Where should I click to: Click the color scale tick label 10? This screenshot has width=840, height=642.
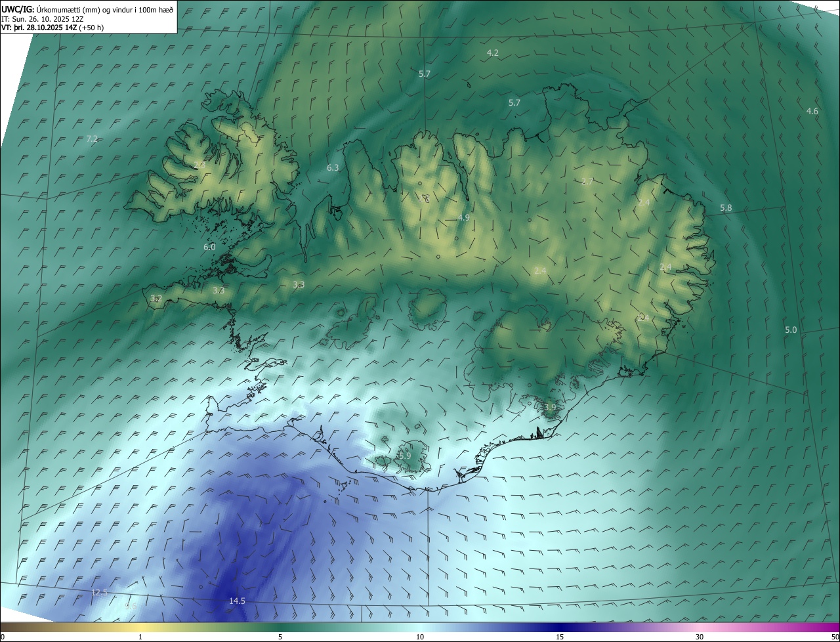(x=420, y=637)
